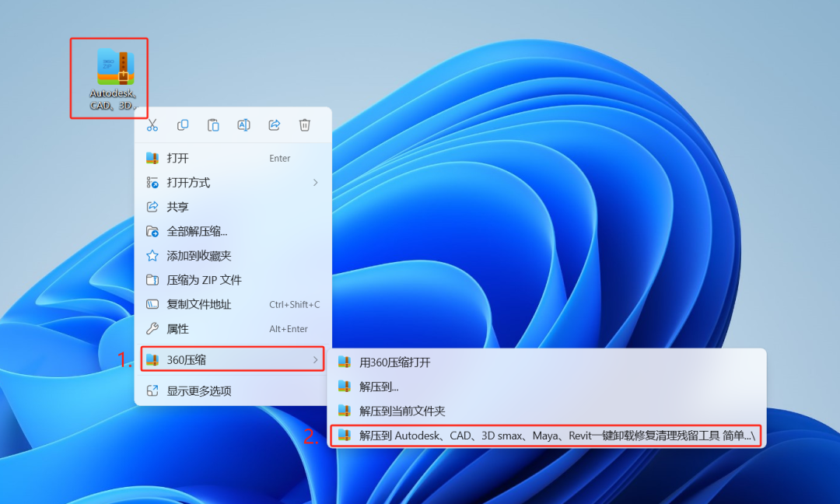Click 显示更多选项 menu entry
Image resolution: width=840 pixels, height=504 pixels.
click(x=233, y=391)
